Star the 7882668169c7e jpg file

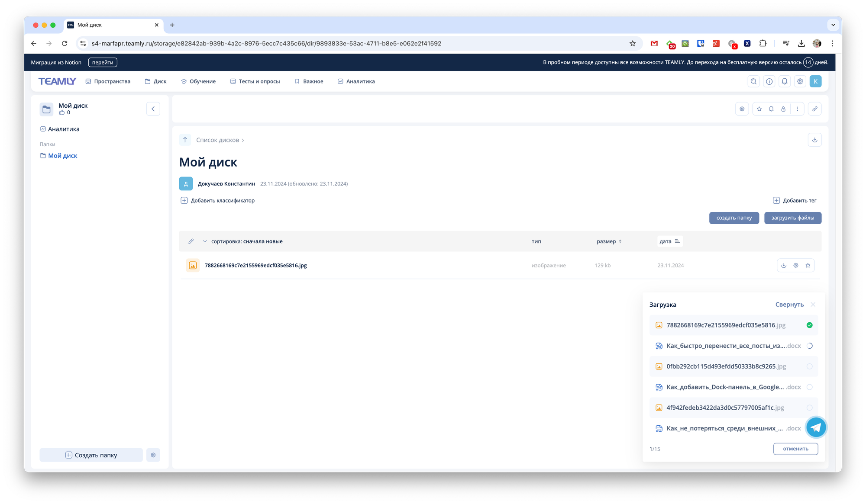pos(808,266)
